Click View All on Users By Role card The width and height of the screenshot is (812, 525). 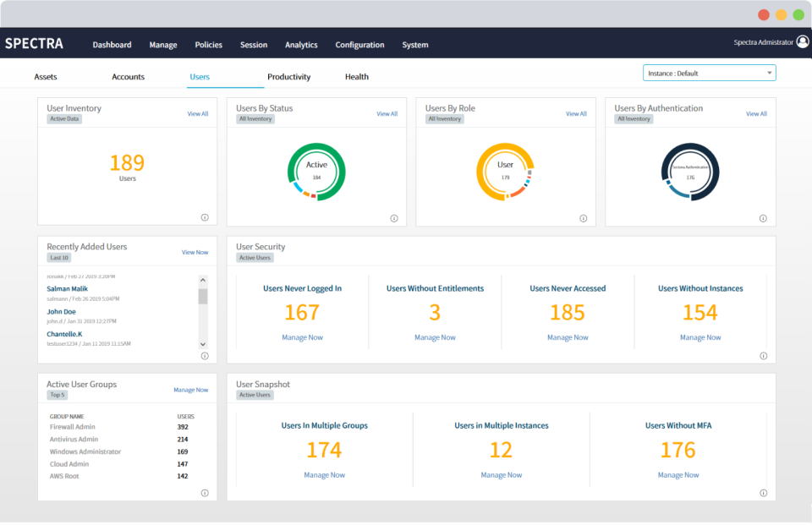(576, 112)
